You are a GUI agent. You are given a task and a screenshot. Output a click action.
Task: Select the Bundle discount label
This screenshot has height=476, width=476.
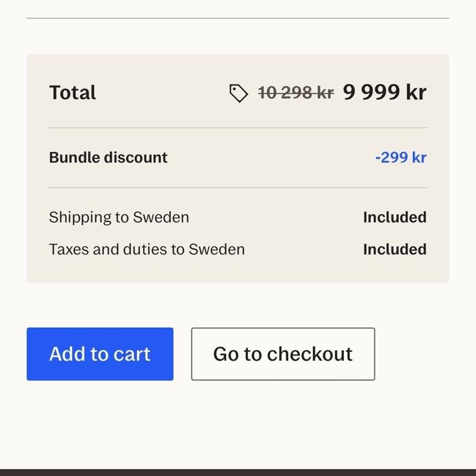pos(108,157)
